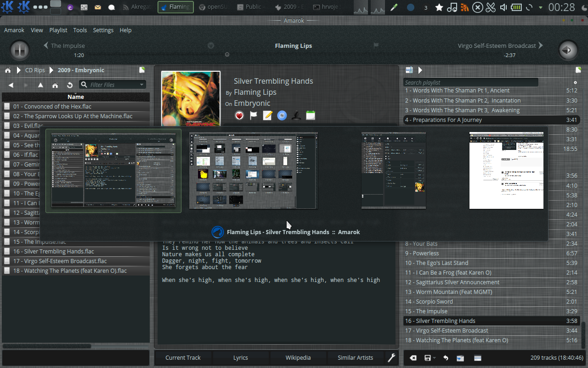The width and height of the screenshot is (588, 368).
Task: Click the note icon beside 2009 - Embryonic breadcrumb
Action: coord(142,70)
